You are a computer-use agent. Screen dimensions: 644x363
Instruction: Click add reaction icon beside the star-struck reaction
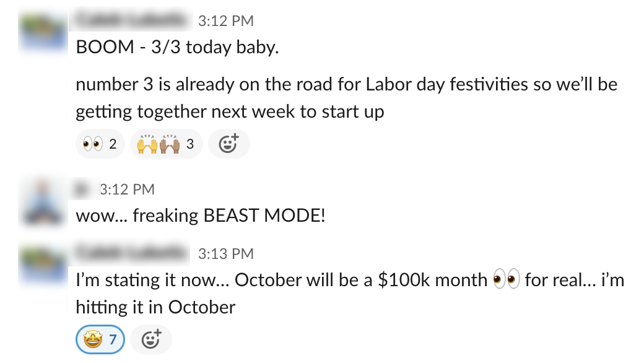click(151, 340)
